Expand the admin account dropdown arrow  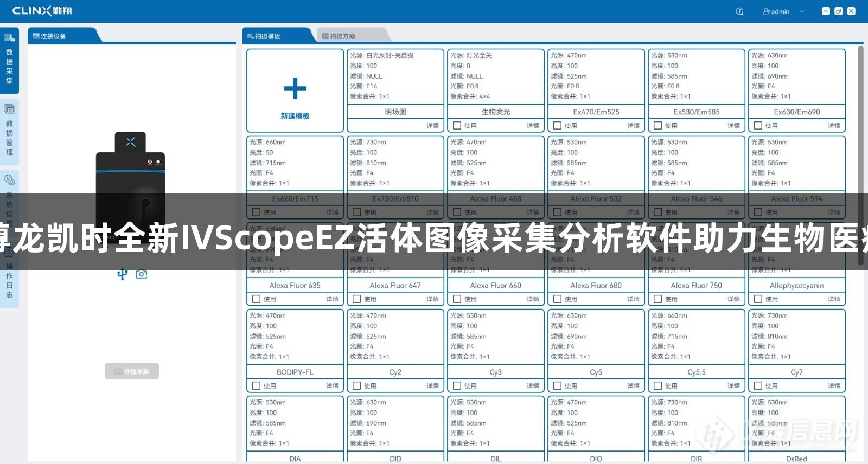click(x=802, y=11)
